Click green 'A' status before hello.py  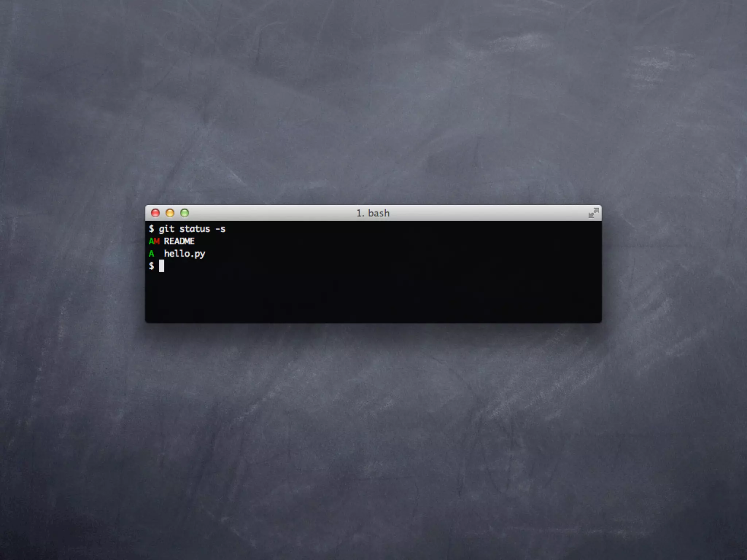click(x=151, y=254)
